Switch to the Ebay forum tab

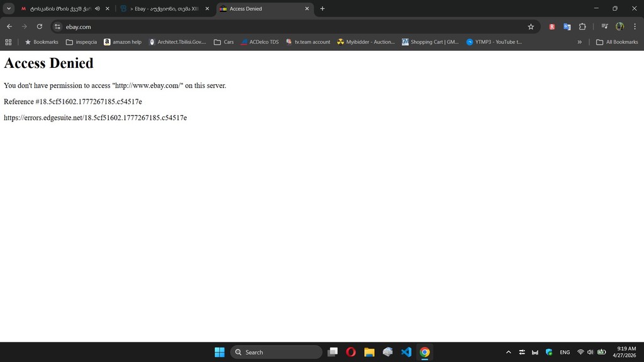click(x=164, y=9)
